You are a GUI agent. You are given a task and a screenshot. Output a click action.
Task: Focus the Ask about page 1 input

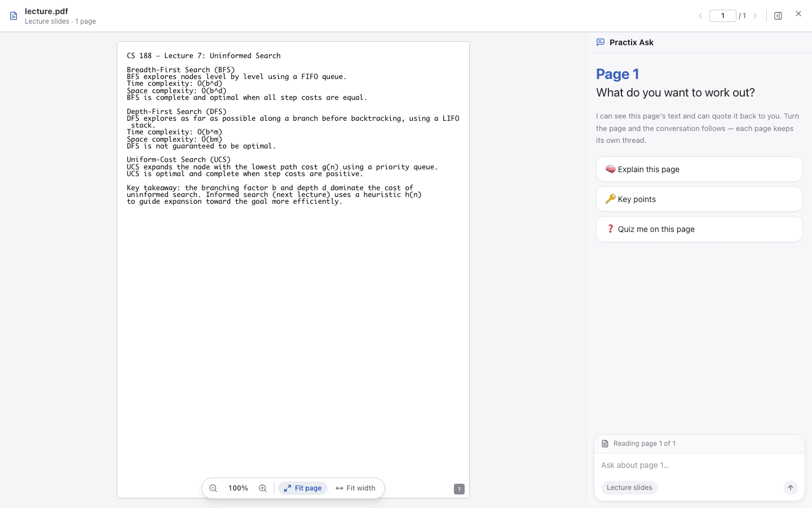pyautogui.click(x=699, y=465)
